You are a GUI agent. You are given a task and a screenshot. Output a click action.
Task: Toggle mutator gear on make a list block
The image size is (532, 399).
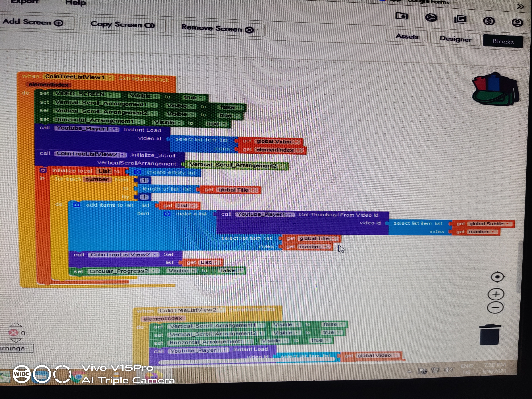point(167,214)
